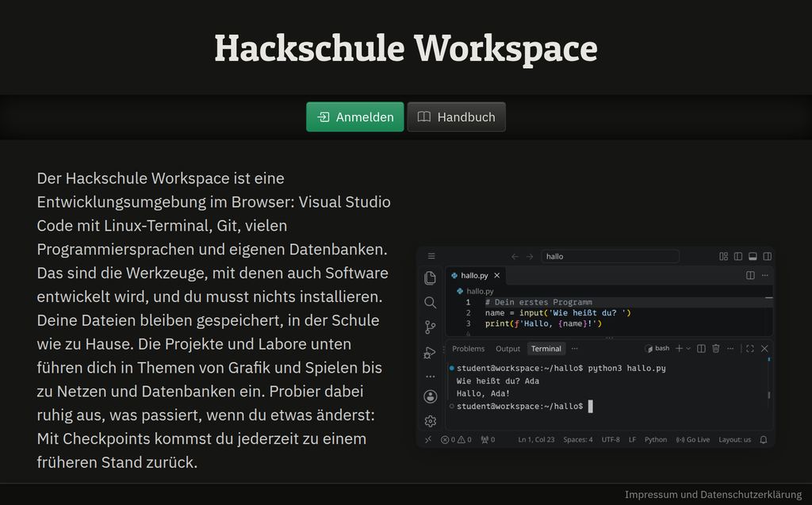This screenshot has height=505, width=812.
Task: Click the hallo.py breadcrumb
Action: point(476,291)
